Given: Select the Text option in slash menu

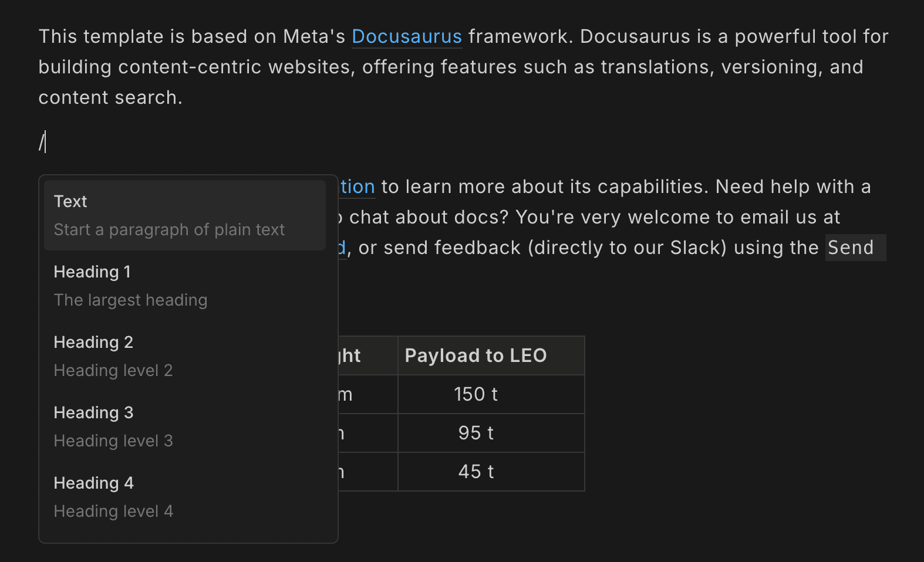Looking at the screenshot, I should click(x=184, y=215).
